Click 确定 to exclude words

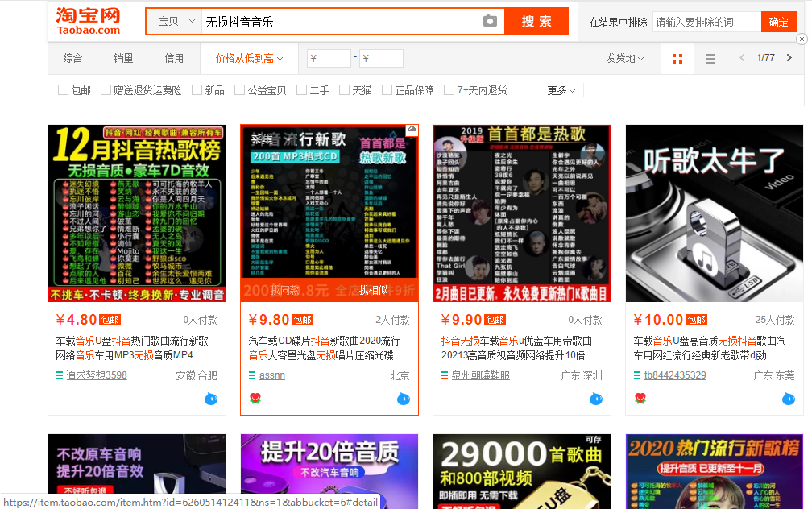(x=778, y=22)
